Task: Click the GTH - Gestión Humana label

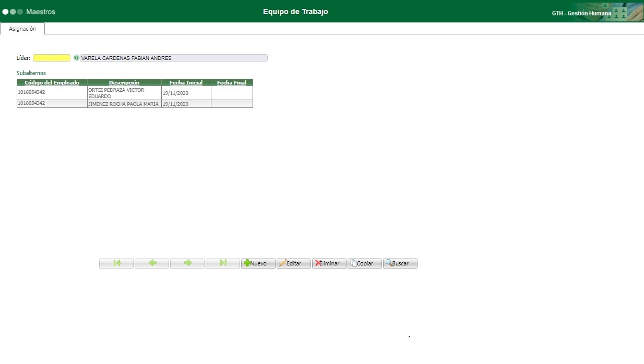Action: tap(581, 13)
